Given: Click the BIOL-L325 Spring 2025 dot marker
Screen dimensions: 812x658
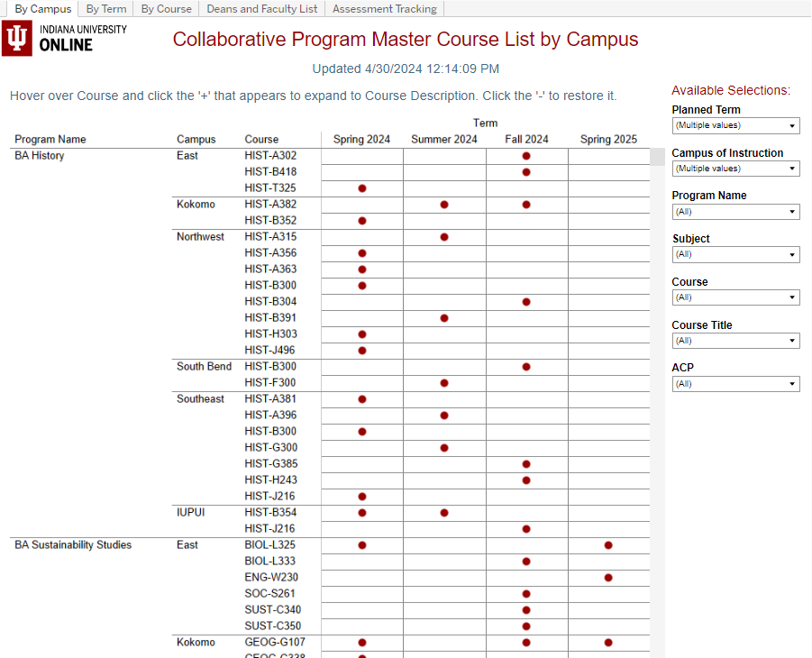Looking at the screenshot, I should click(608, 545).
